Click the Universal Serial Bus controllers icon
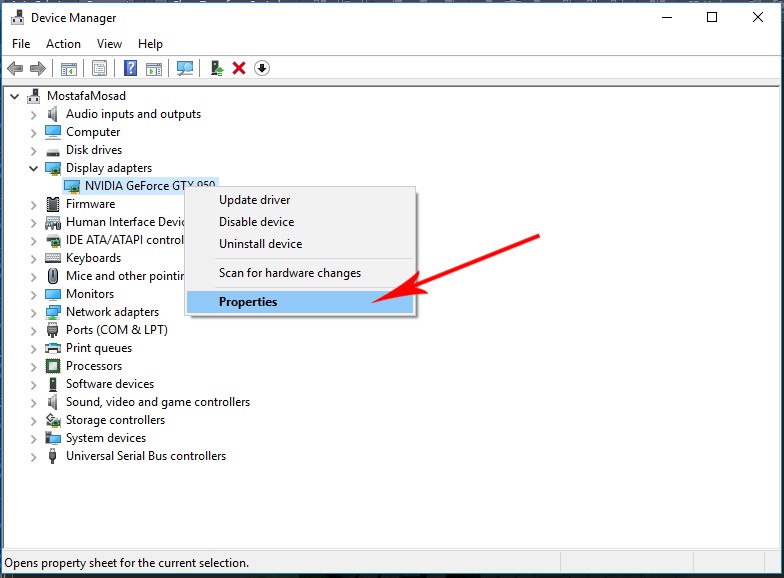Image resolution: width=784 pixels, height=578 pixels. click(x=52, y=456)
